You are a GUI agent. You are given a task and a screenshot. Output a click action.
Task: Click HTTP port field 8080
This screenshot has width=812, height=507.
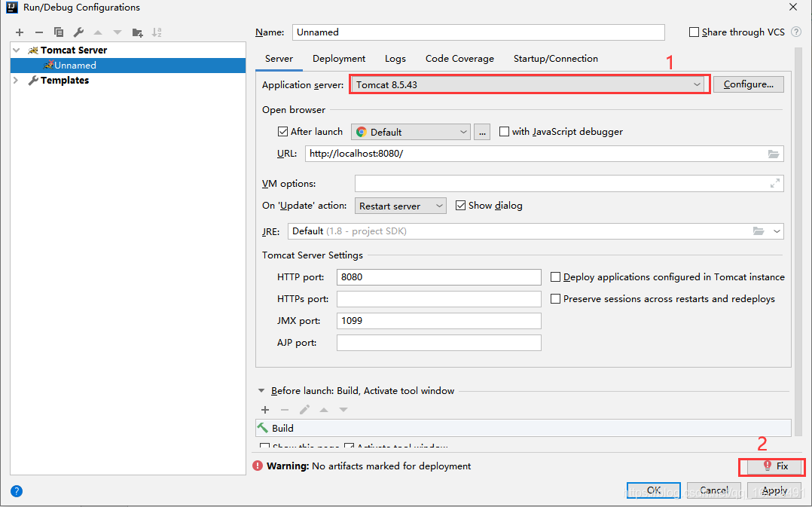pos(439,277)
